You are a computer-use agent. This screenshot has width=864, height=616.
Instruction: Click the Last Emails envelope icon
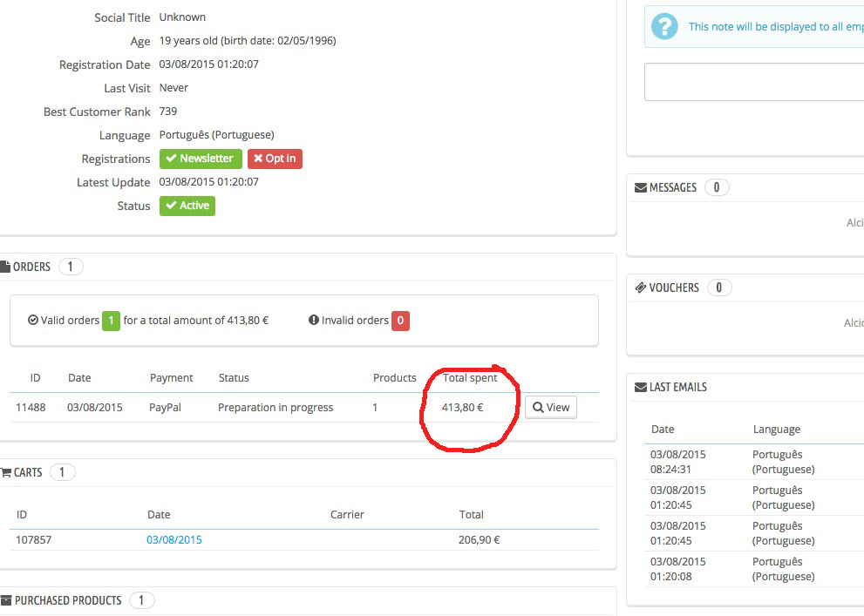click(640, 388)
